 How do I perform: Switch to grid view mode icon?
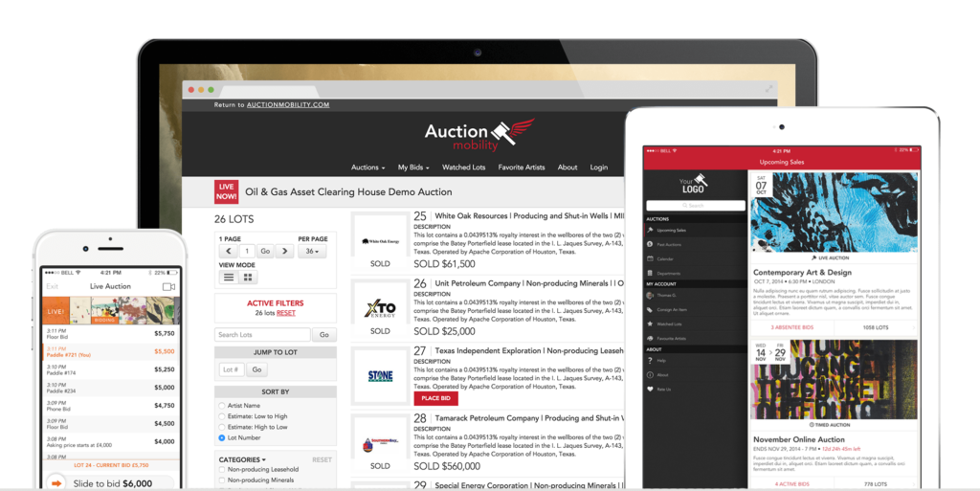click(248, 278)
